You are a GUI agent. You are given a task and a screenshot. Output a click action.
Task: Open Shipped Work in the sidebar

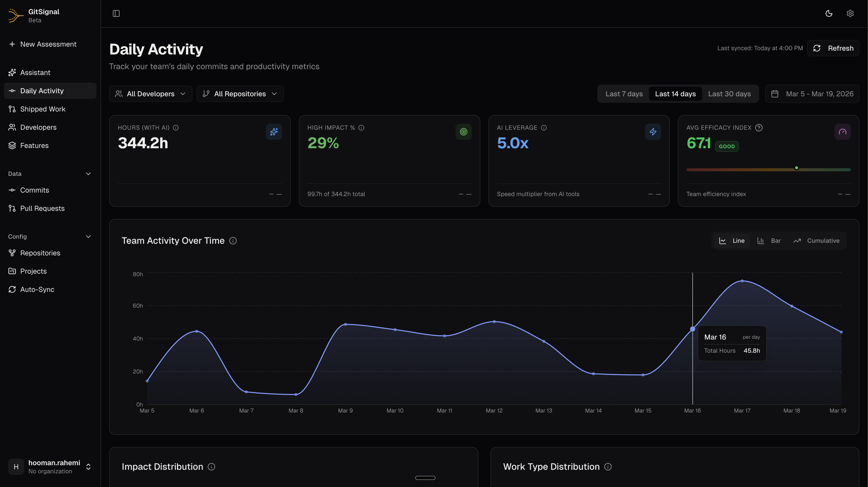[x=43, y=109]
